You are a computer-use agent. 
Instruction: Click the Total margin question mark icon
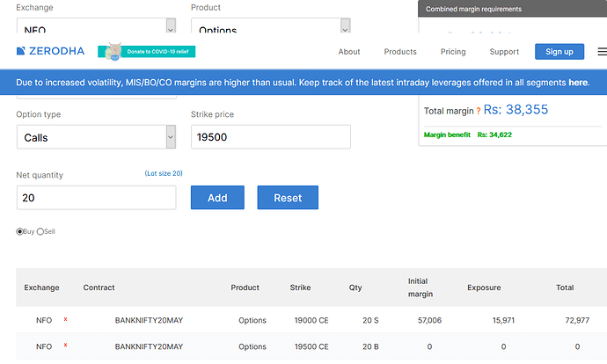(479, 111)
